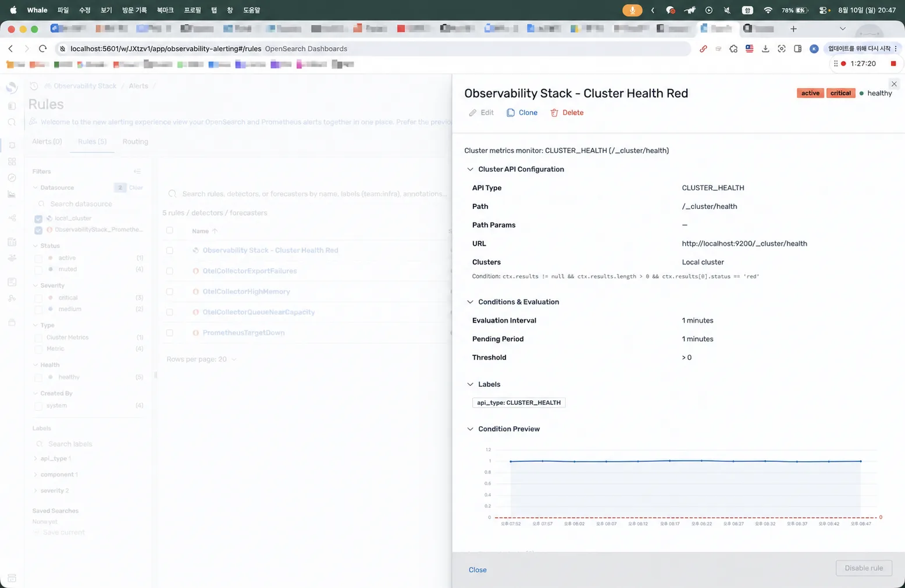The image size is (905, 588).
Task: Open the PrometheusTargetDown rule link
Action: (x=244, y=333)
